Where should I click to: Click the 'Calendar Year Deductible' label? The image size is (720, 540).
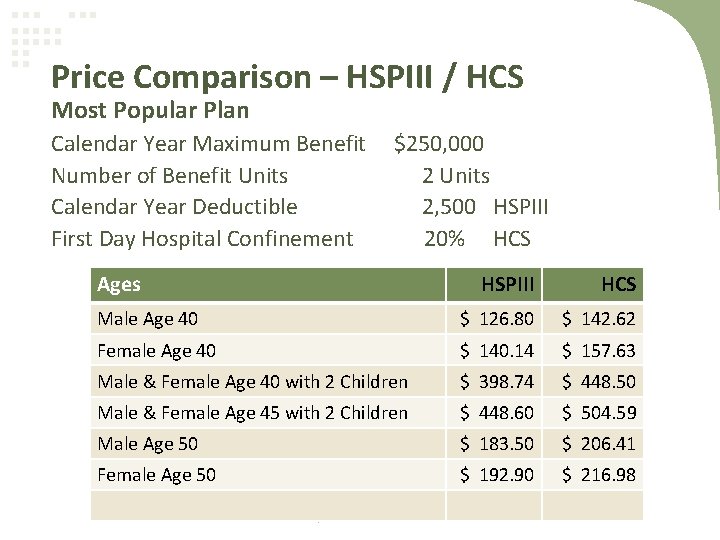click(175, 207)
